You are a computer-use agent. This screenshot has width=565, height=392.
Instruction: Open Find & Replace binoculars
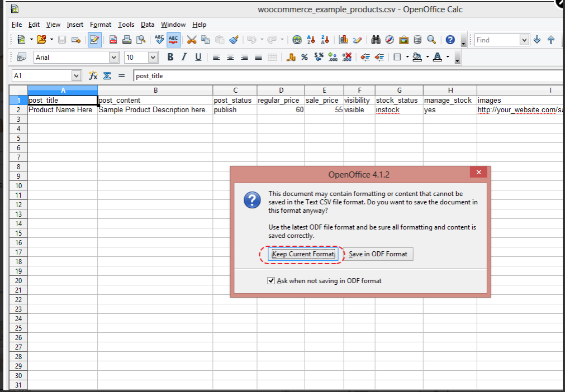pyautogui.click(x=376, y=40)
